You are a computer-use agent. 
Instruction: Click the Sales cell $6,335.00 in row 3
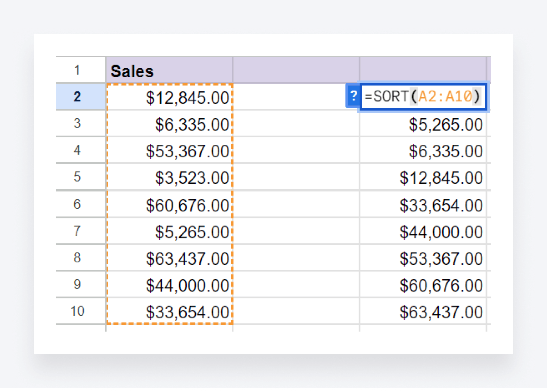[x=169, y=123]
